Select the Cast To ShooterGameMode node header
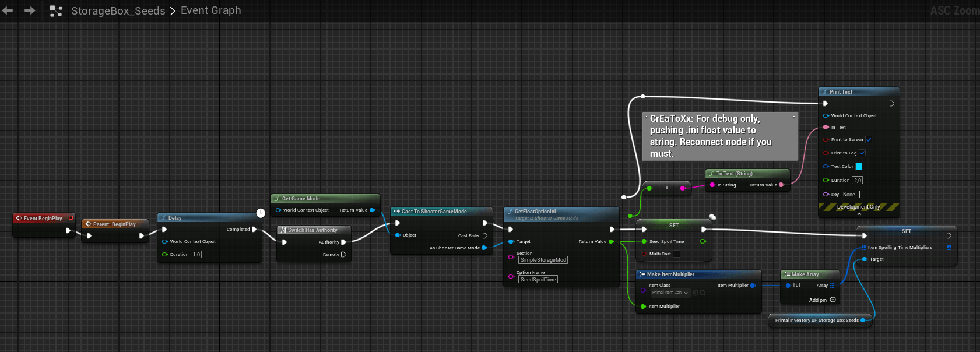 coord(434,212)
